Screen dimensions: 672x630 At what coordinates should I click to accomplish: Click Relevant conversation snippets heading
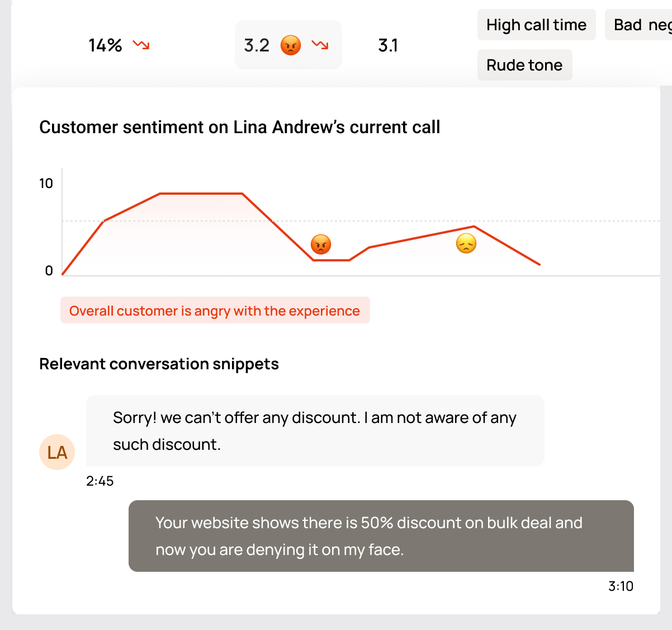point(159,364)
